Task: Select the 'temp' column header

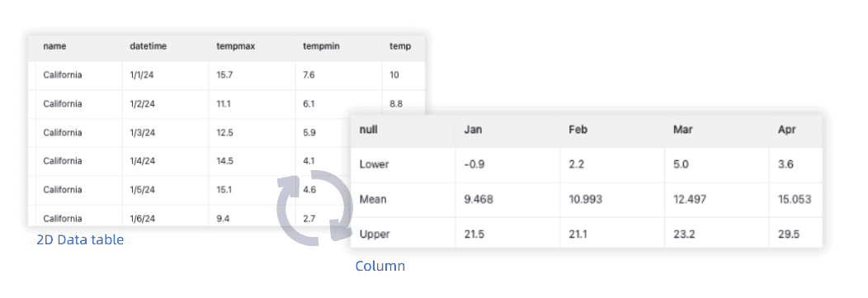Action: pyautogui.click(x=400, y=46)
